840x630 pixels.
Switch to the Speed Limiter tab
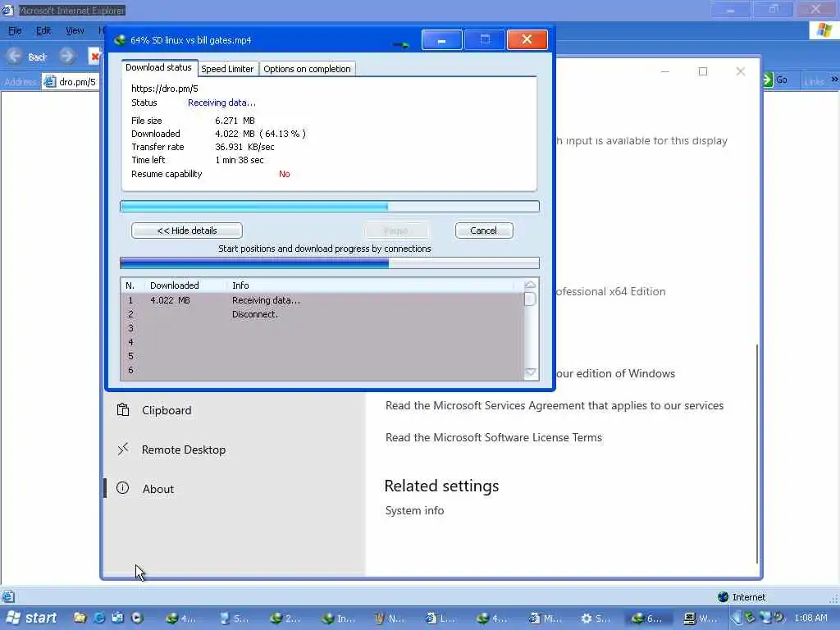tap(227, 69)
